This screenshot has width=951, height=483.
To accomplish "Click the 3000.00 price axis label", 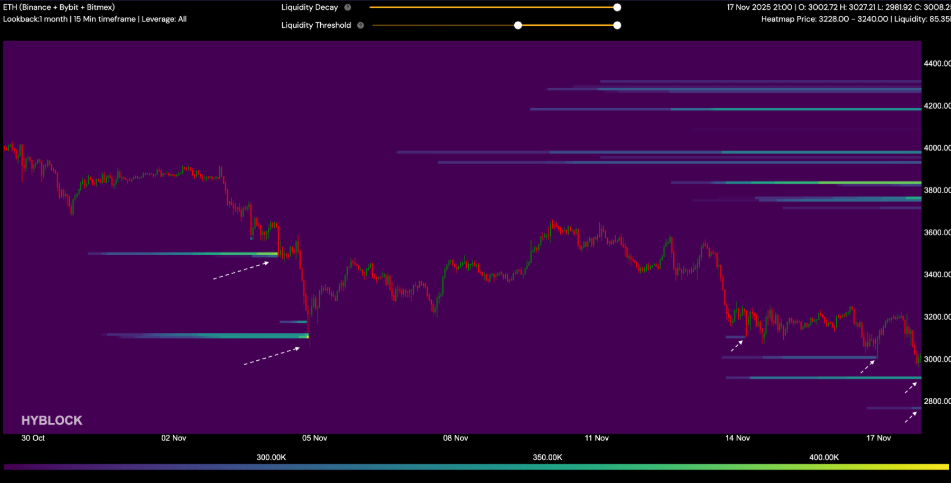I will [936, 359].
